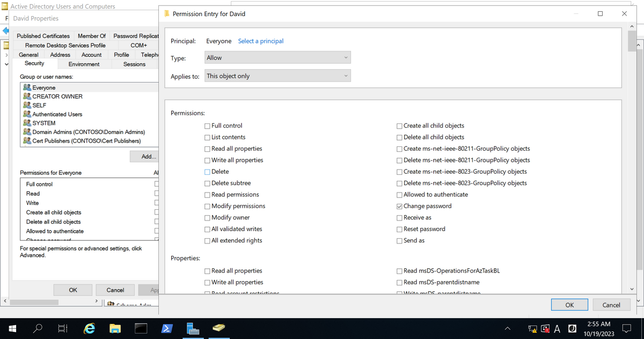
Task: Open the Type dropdown set to Allow
Action: [x=277, y=57]
